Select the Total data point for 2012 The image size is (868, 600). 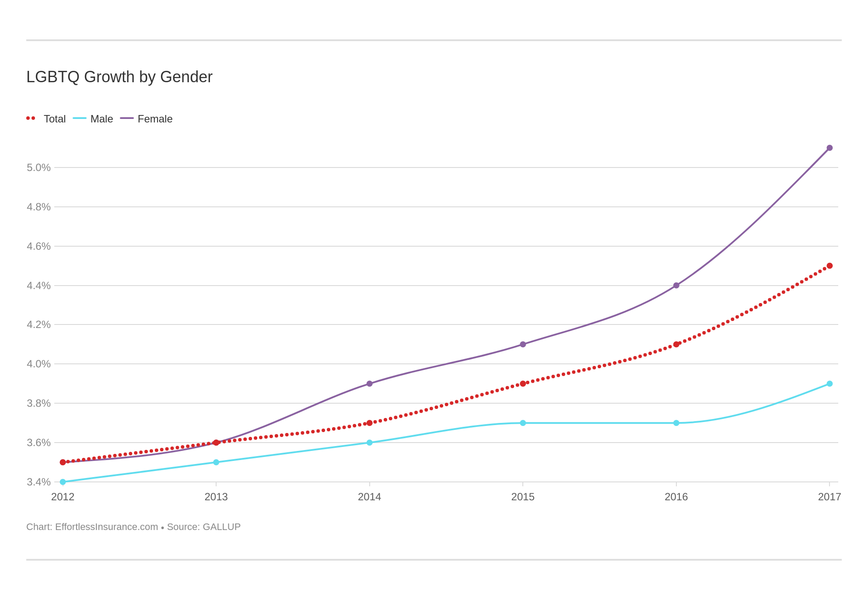[63, 462]
